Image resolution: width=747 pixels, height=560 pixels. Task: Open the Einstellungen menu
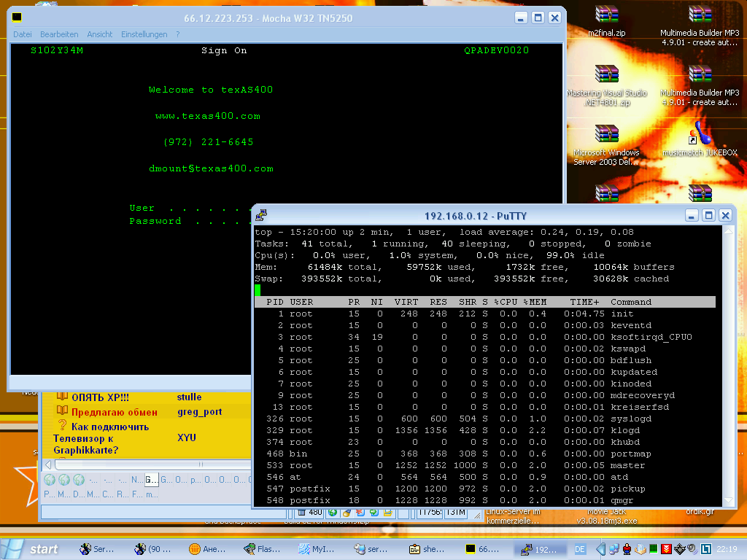(x=144, y=34)
